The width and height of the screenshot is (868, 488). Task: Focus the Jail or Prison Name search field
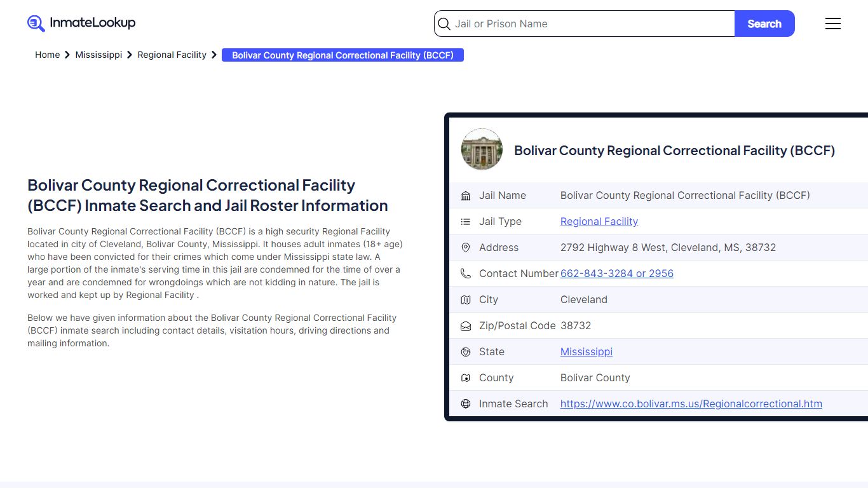click(585, 24)
